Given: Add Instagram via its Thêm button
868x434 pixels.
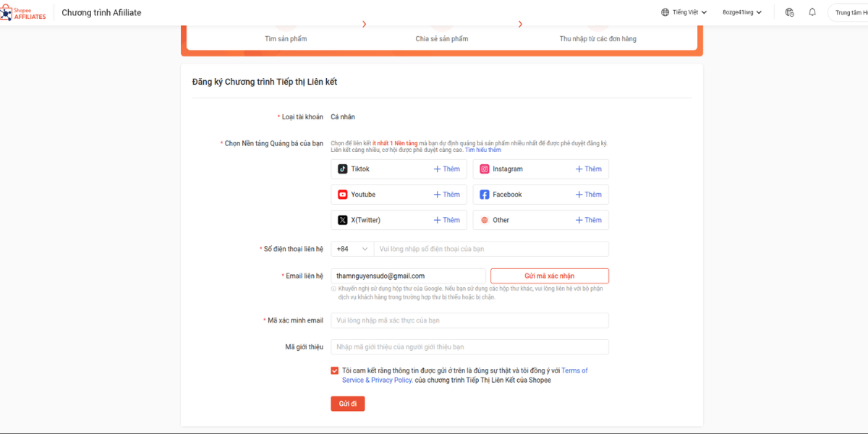Looking at the screenshot, I should coord(588,169).
